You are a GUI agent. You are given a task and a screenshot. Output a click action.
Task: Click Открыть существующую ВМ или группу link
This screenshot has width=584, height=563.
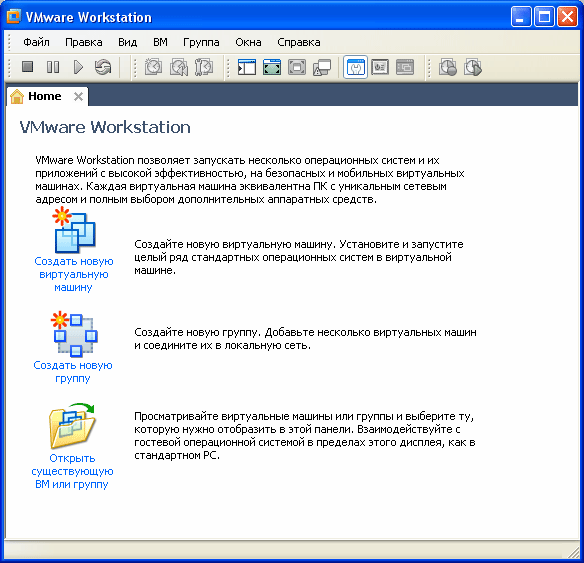72,471
